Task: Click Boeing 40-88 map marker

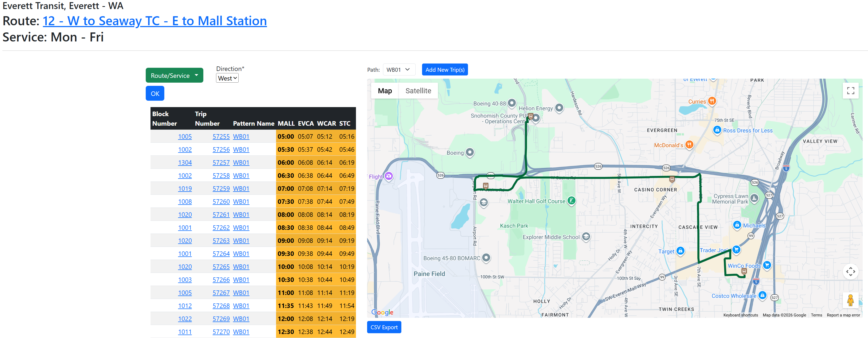Action: [512, 103]
